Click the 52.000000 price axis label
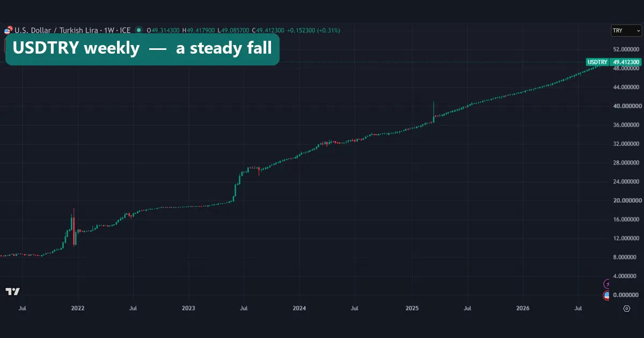 [x=626, y=48]
